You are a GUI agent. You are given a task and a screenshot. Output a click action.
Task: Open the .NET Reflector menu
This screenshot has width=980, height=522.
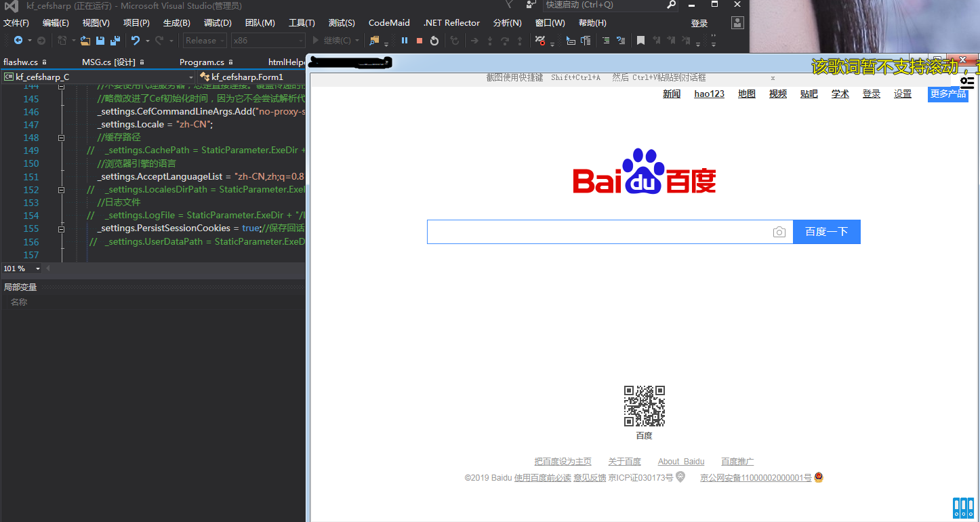[x=451, y=23]
